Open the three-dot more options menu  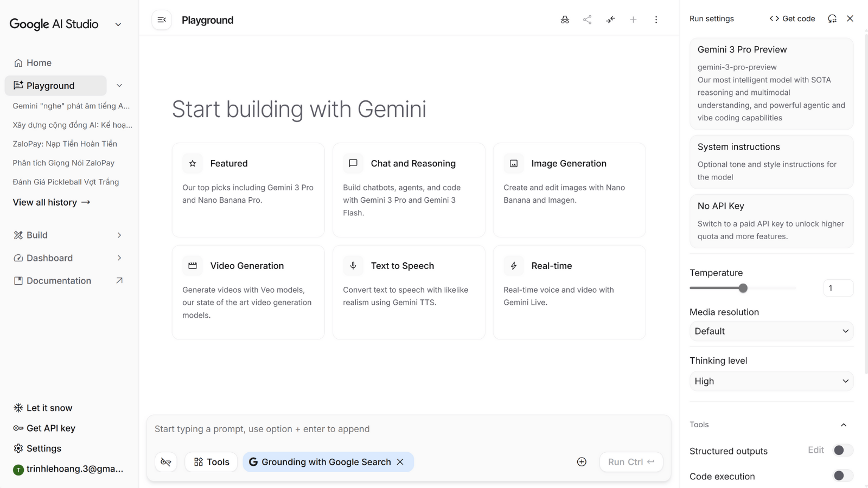[x=656, y=20]
